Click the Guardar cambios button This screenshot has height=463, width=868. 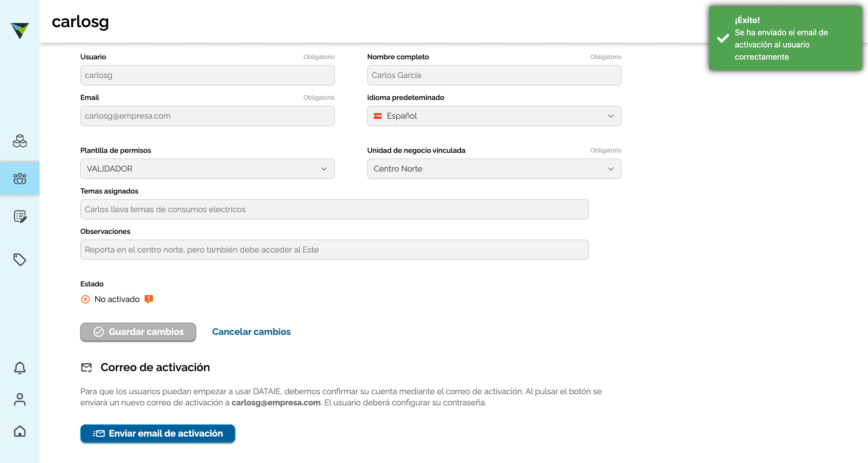138,332
